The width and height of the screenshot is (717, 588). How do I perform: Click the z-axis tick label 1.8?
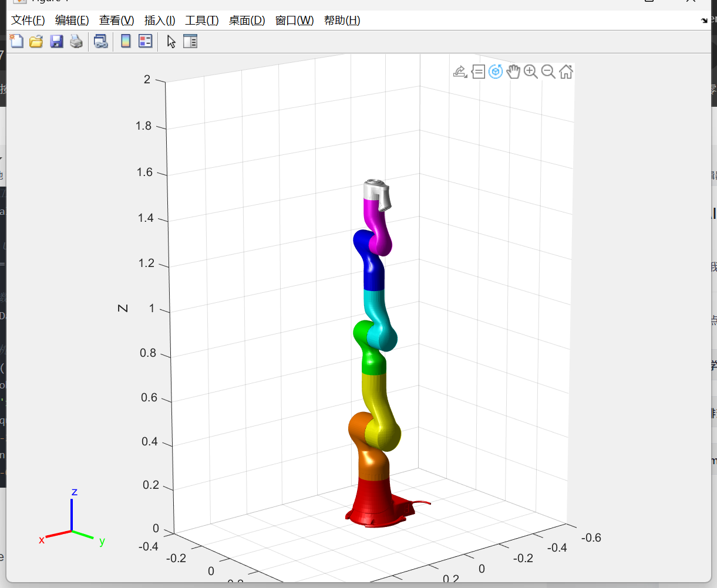click(143, 126)
